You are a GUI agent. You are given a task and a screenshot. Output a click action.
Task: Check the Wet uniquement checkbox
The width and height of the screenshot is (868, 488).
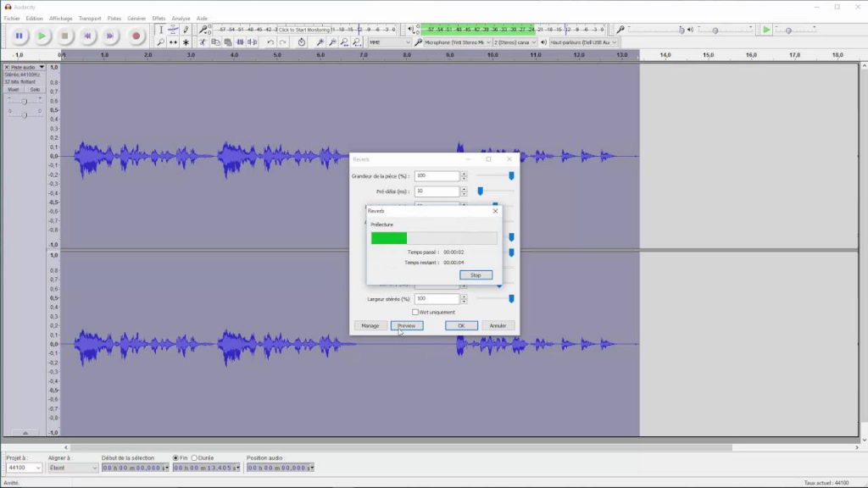pyautogui.click(x=415, y=312)
